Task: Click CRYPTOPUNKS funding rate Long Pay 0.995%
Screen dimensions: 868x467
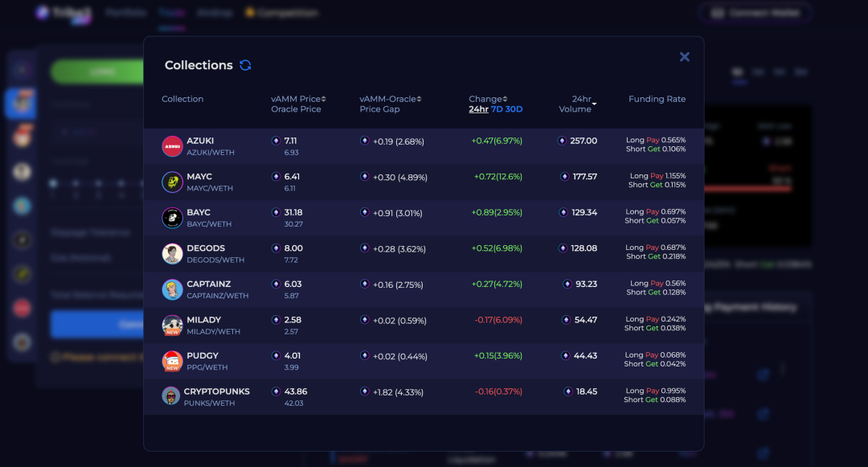Action: (x=656, y=391)
